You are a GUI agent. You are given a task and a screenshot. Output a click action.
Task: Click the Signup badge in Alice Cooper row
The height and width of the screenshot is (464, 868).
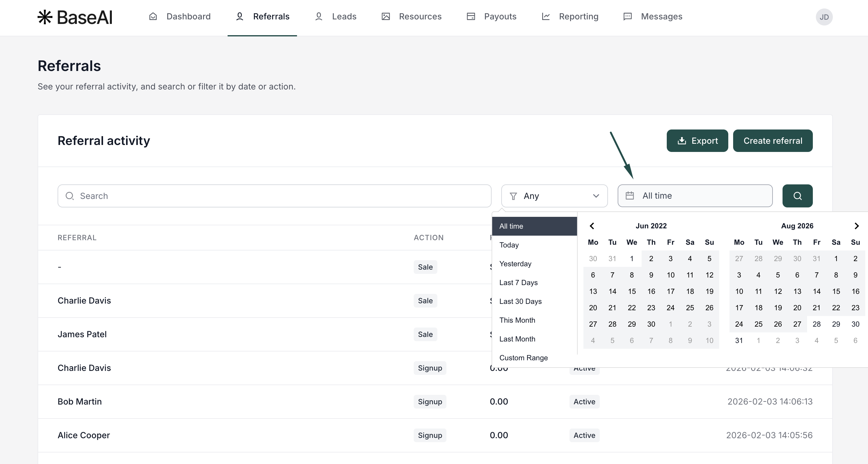430,435
